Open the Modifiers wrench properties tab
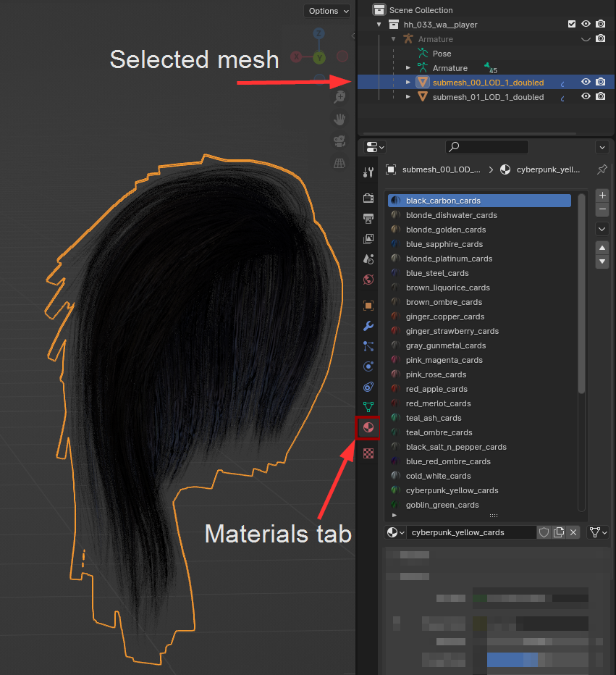The image size is (616, 675). pyautogui.click(x=368, y=326)
